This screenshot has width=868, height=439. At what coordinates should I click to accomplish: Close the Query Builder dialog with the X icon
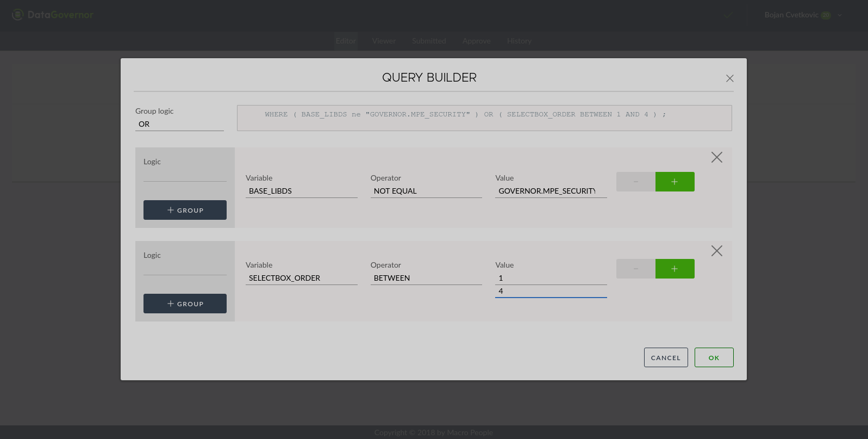(x=729, y=78)
